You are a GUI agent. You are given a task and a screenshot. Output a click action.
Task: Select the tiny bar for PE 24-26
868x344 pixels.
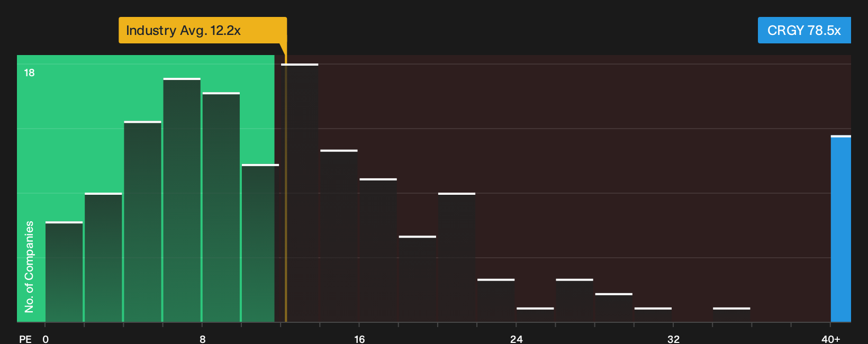pos(535,314)
